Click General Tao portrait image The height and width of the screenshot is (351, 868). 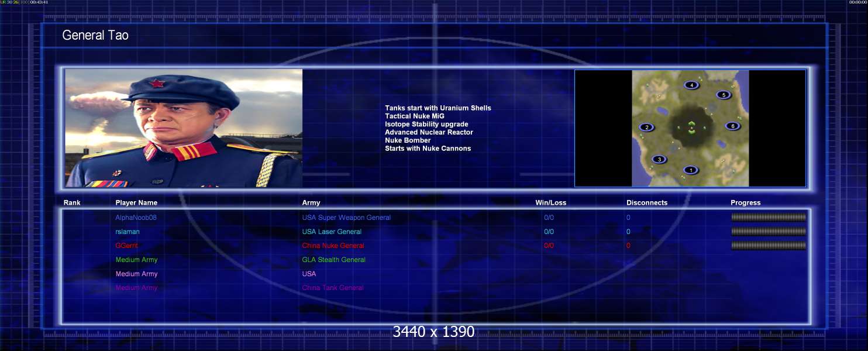coord(184,128)
